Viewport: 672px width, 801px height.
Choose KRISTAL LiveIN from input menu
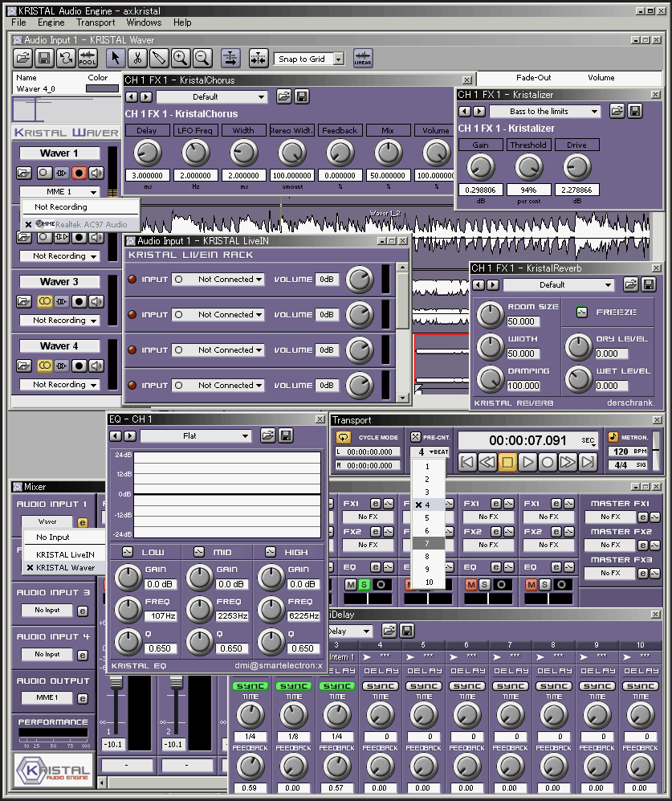pos(65,554)
